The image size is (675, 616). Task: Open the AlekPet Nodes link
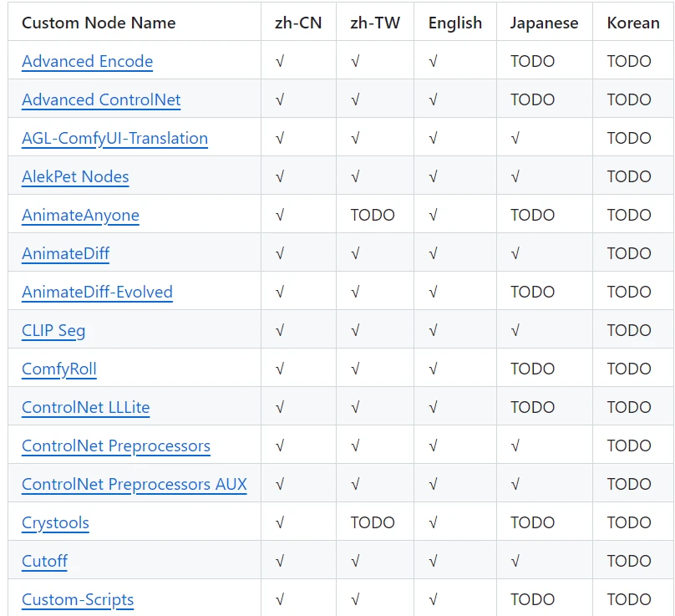(75, 176)
